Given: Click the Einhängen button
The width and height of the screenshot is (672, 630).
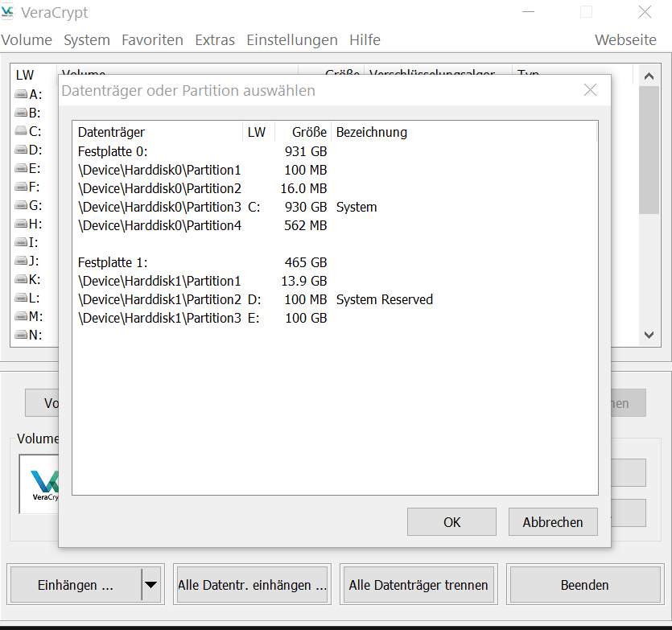Looking at the screenshot, I should pyautogui.click(x=76, y=585).
